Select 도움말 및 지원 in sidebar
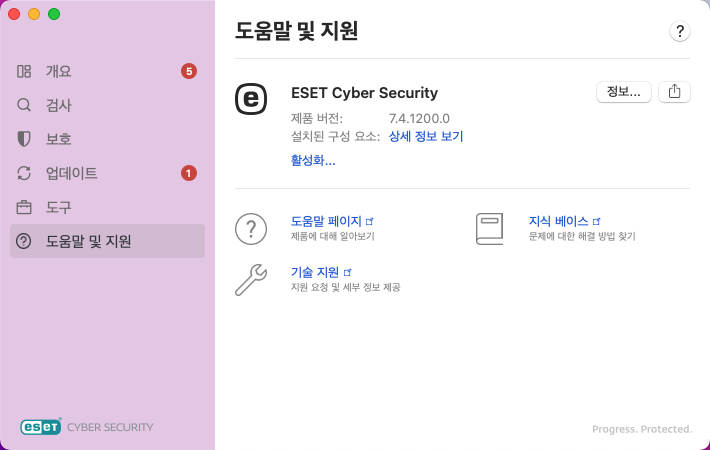 [88, 241]
